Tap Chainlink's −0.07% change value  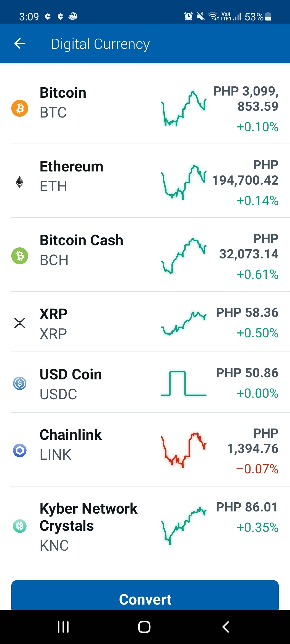[x=257, y=469]
